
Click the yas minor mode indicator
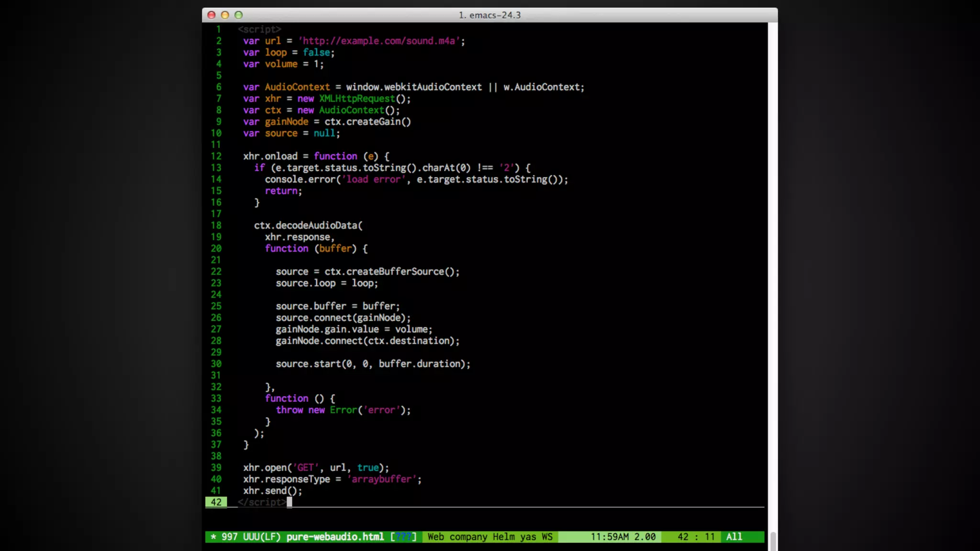coord(528,537)
